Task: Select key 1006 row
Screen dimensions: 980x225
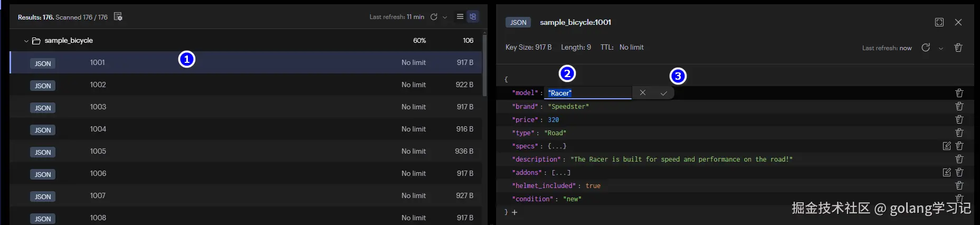Action: tap(245, 173)
